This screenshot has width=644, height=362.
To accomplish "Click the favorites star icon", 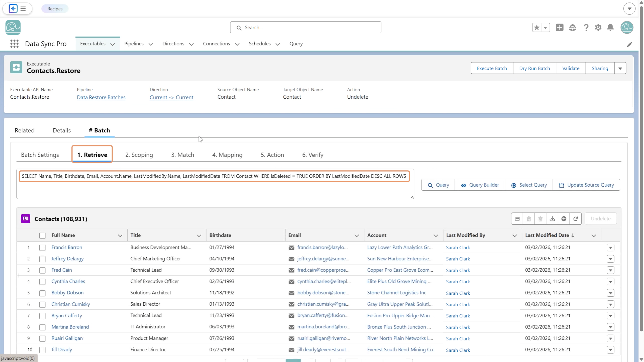I will click(x=536, y=27).
